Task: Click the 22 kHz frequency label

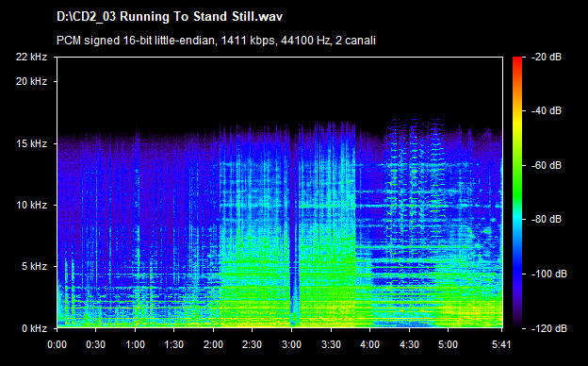Action: click(31, 57)
